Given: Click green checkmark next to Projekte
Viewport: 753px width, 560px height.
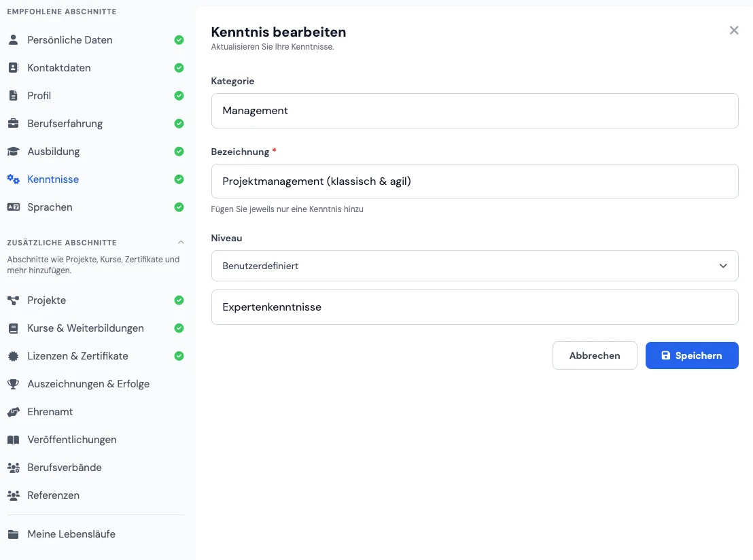Looking at the screenshot, I should click(179, 300).
